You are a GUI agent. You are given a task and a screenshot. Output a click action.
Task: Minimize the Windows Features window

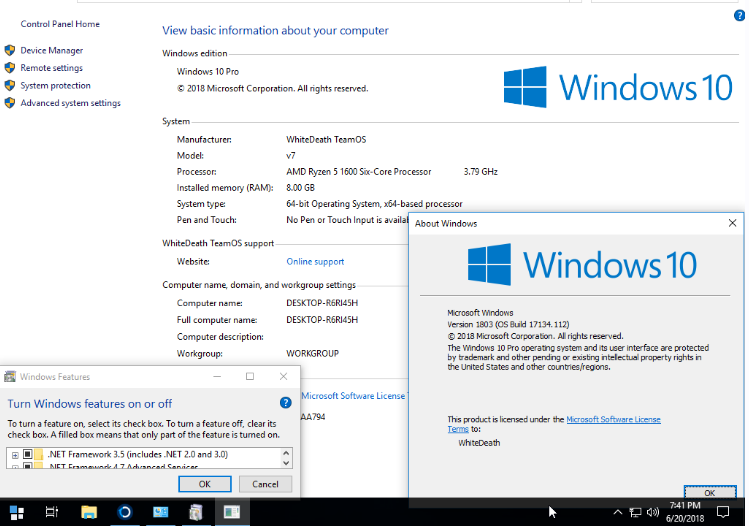(217, 376)
